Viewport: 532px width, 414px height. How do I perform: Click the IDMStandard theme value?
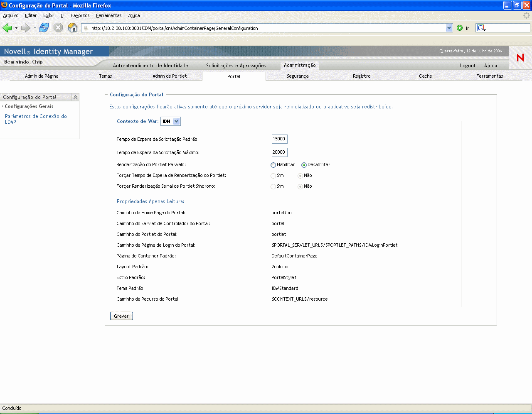point(285,288)
